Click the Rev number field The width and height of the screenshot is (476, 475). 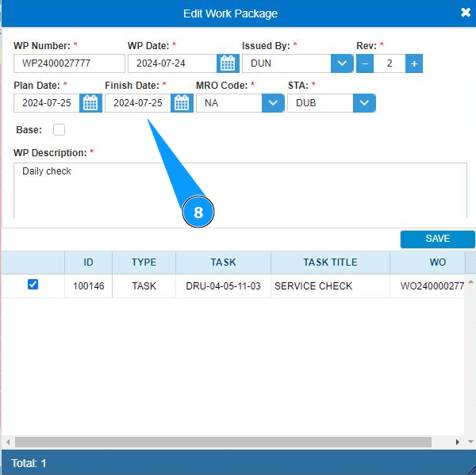[390, 63]
